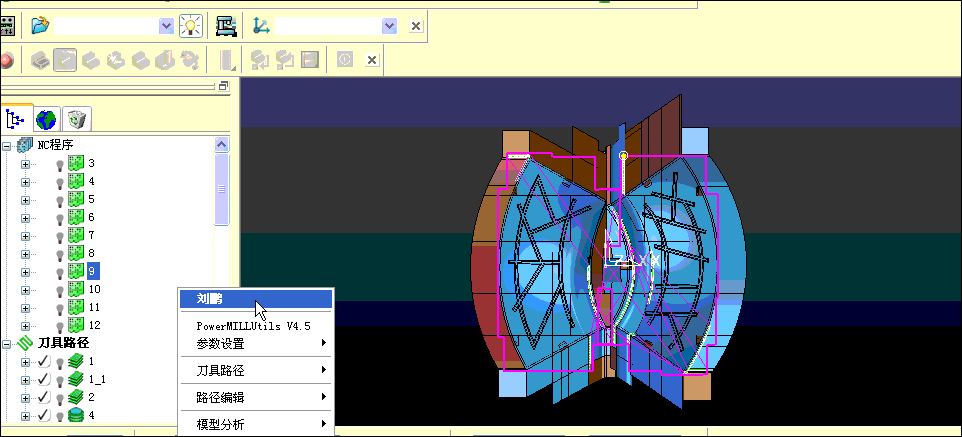The width and height of the screenshot is (962, 437).
Task: Uncheck the checkbox of toolpath 1_1
Action: pos(44,379)
